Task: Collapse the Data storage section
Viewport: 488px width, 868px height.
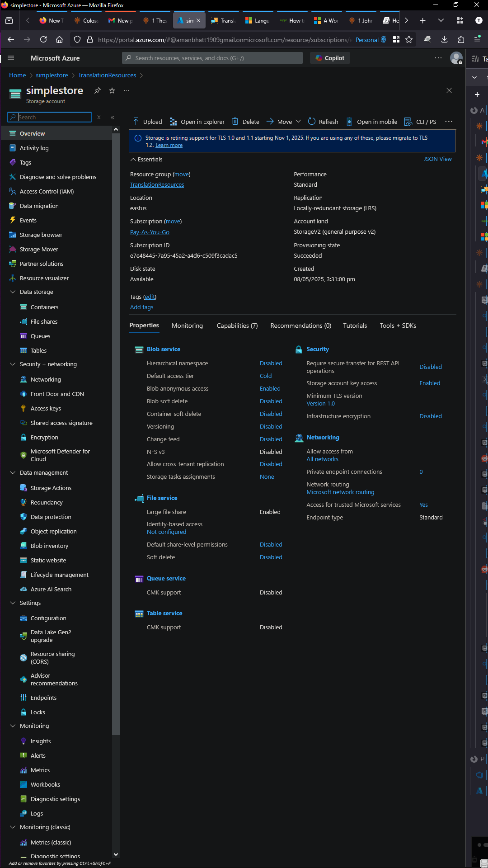Action: click(x=13, y=292)
